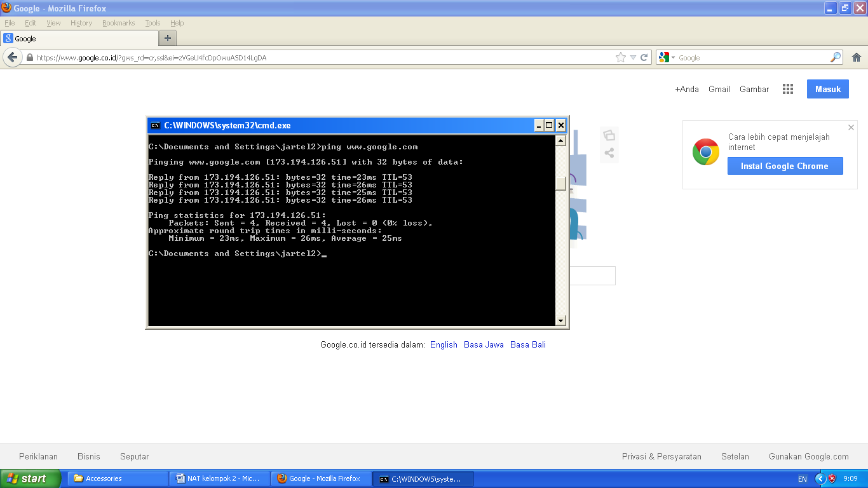Open the View menu
Screen dimensions: 868x488
pyautogui.click(x=53, y=23)
